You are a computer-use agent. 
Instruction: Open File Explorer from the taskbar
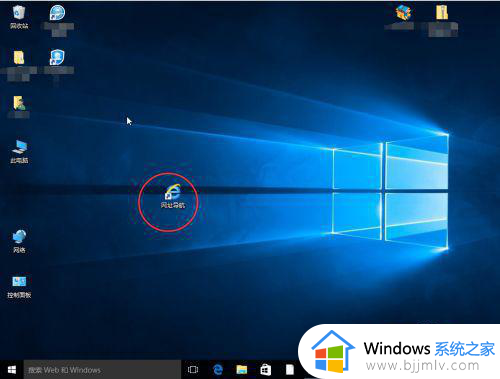(242, 369)
